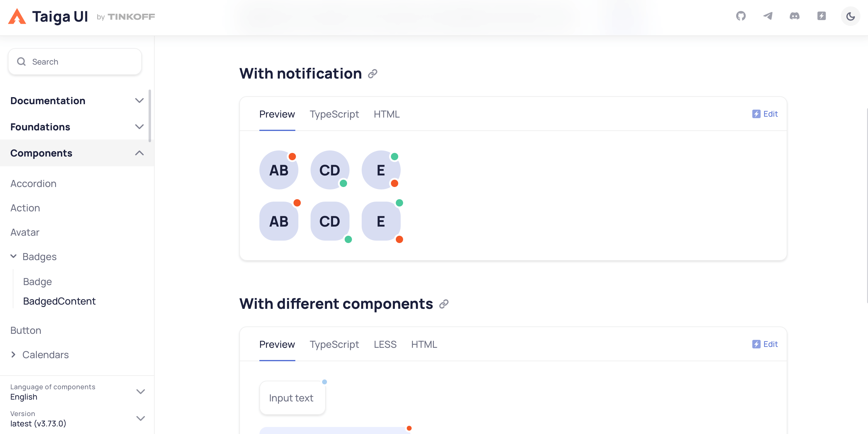The image size is (868, 434).
Task: Click the BadgedContent link in sidebar
Action: 59,301
